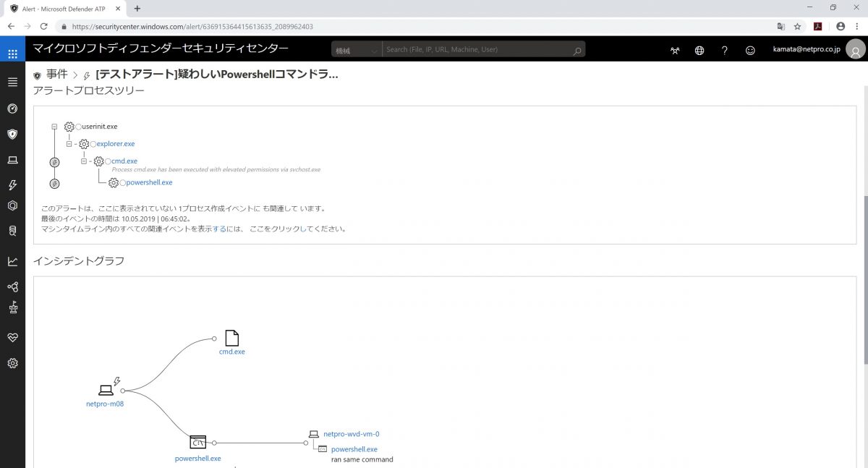Click the search field for File, IP, URL
This screenshot has width=868, height=468.
(477, 50)
